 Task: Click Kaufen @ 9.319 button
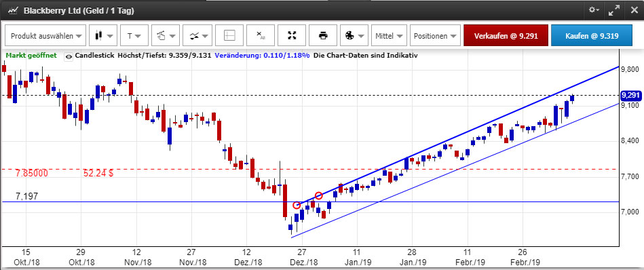coord(592,36)
